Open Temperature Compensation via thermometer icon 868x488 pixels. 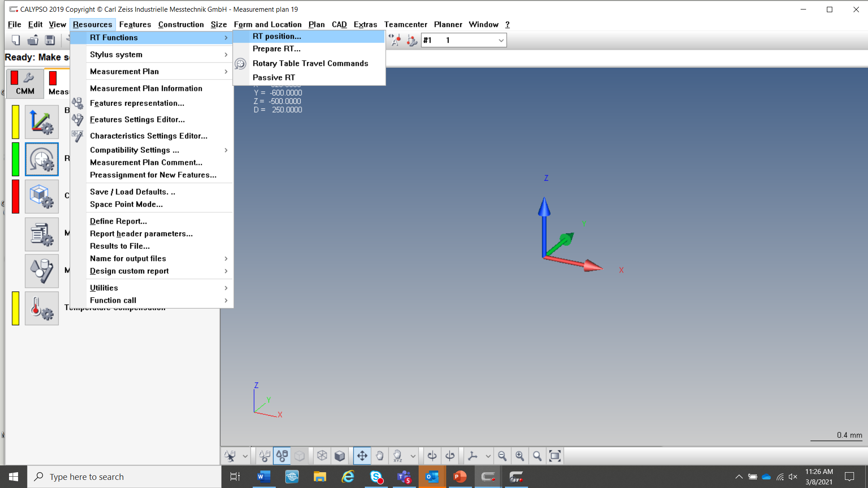click(42, 308)
